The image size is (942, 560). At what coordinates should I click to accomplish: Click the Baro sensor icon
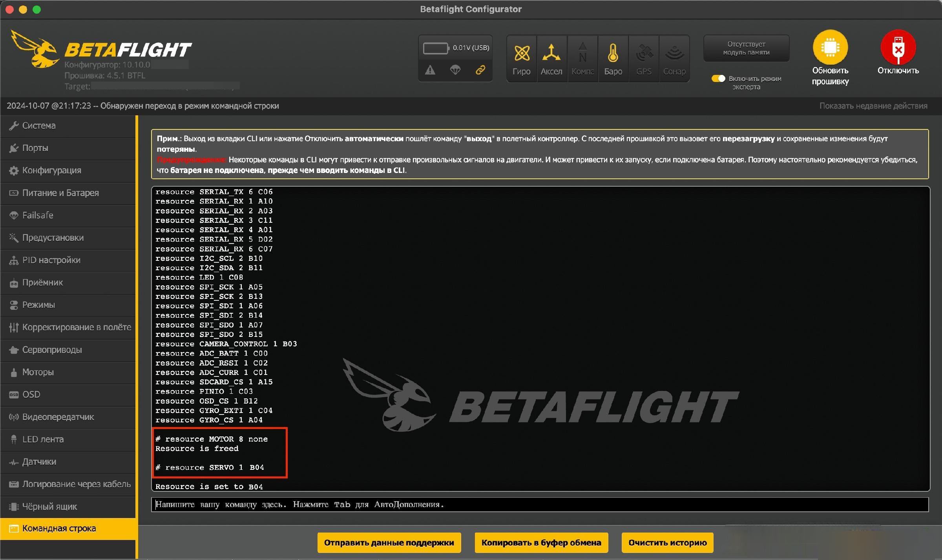tap(613, 59)
